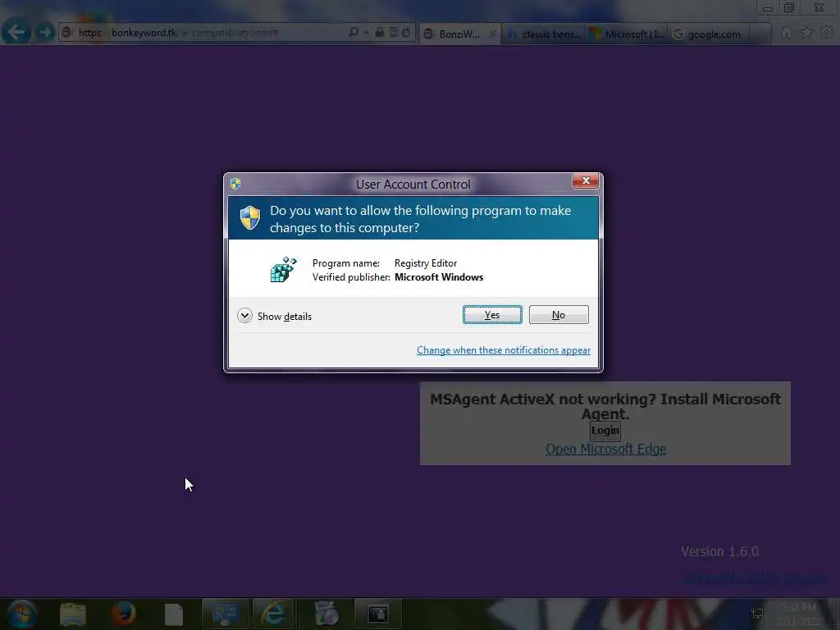Open Windows Explorer folder icon on taskbar
The height and width of the screenshot is (630, 840).
pos(73,614)
